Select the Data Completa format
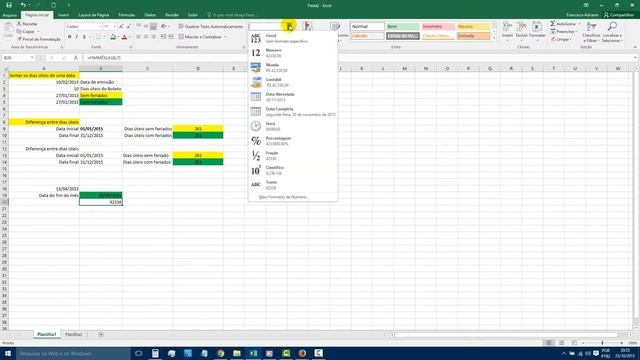The image size is (640, 360). coord(293,112)
